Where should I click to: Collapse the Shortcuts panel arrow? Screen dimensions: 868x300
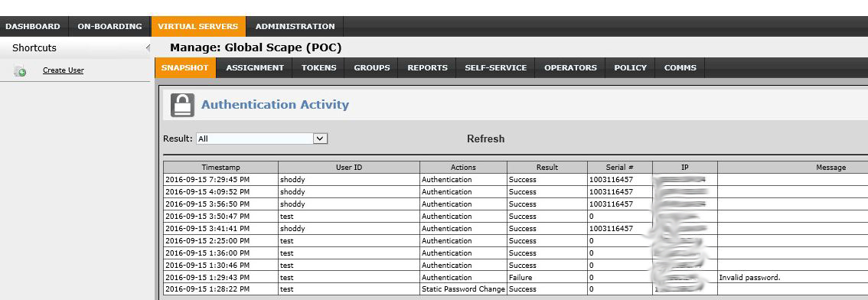[x=147, y=48]
